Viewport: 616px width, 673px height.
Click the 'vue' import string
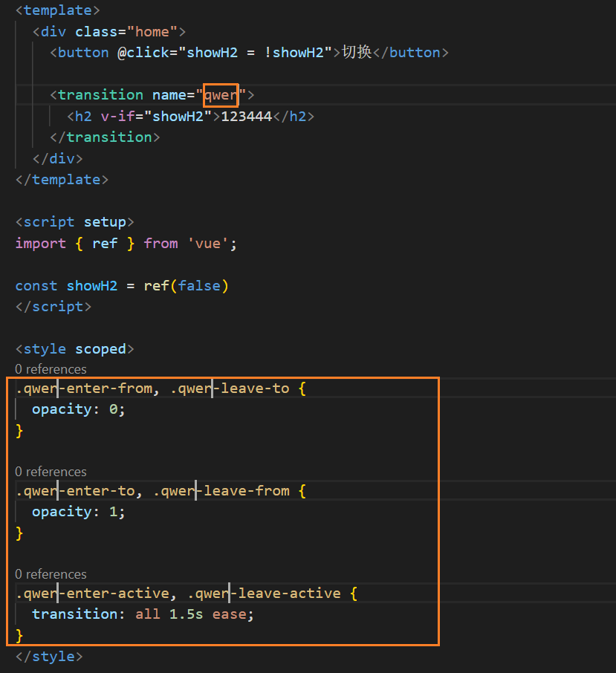click(208, 244)
